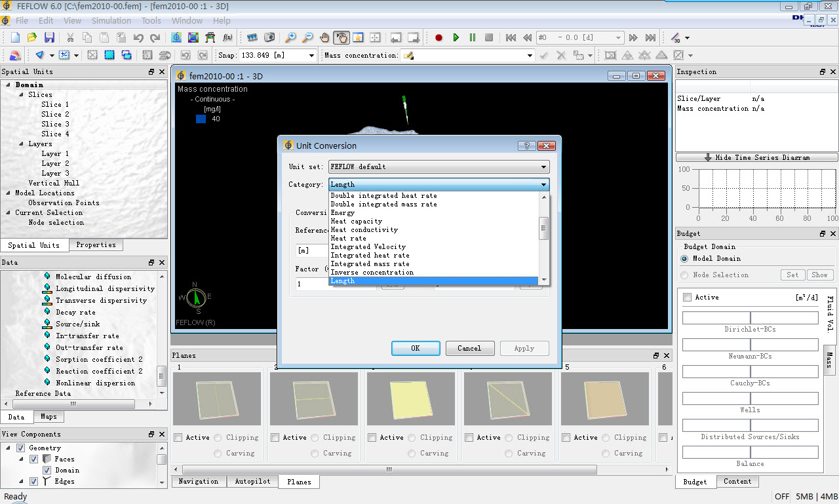Click the compass navigation icon in 3D view
This screenshot has height=504, width=839.
click(195, 298)
